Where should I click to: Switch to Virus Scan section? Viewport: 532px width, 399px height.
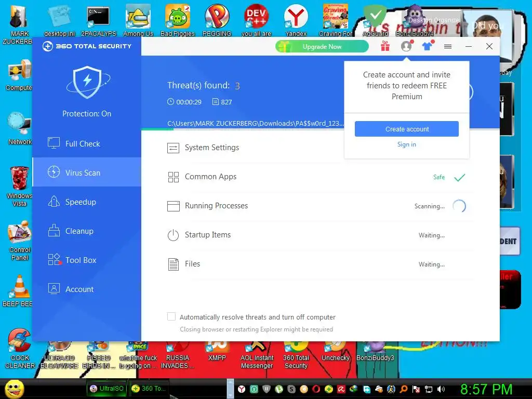[x=87, y=172]
